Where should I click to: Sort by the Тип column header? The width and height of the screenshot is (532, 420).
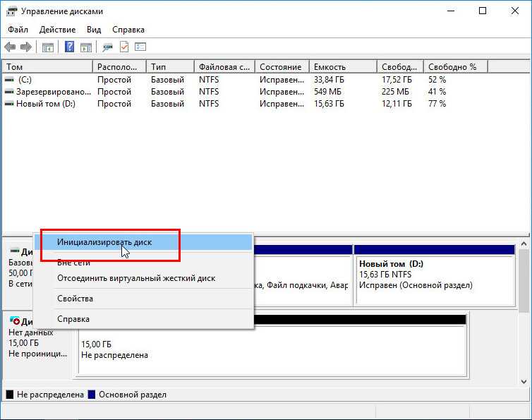click(x=171, y=67)
